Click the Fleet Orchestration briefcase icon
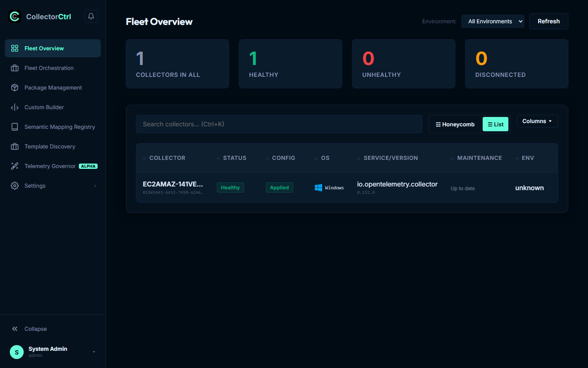This screenshot has width=588, height=368. point(15,68)
